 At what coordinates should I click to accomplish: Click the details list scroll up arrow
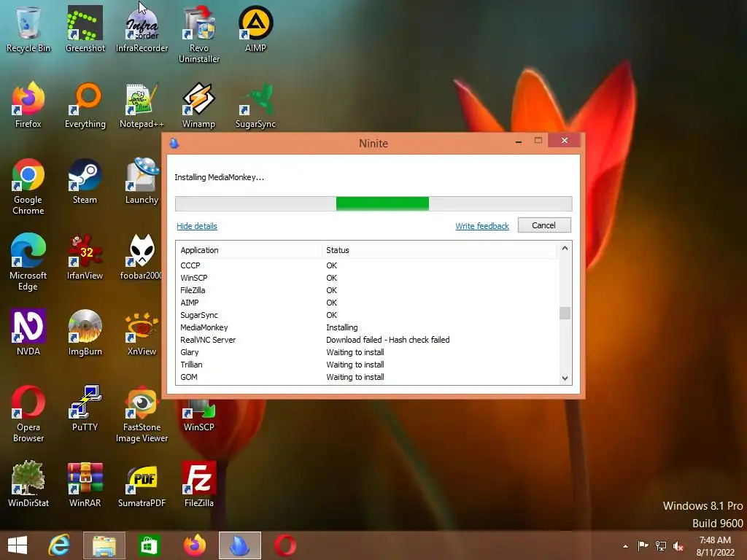pos(565,248)
